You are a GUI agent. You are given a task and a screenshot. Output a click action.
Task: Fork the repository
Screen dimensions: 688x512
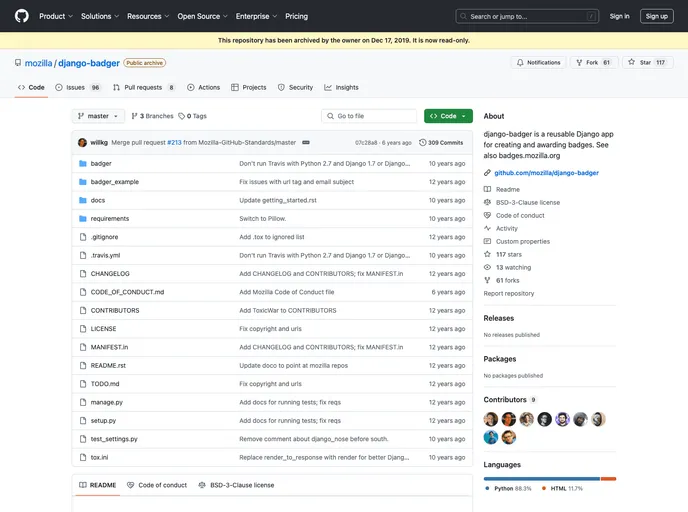click(594, 62)
